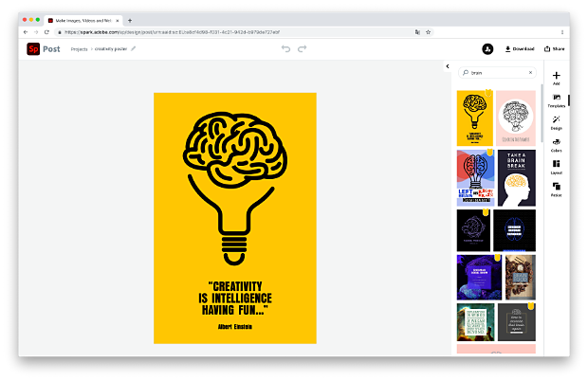Screen dimensions: 588x381
Task: Click the templates panel scrollbar
Action: pos(542,113)
